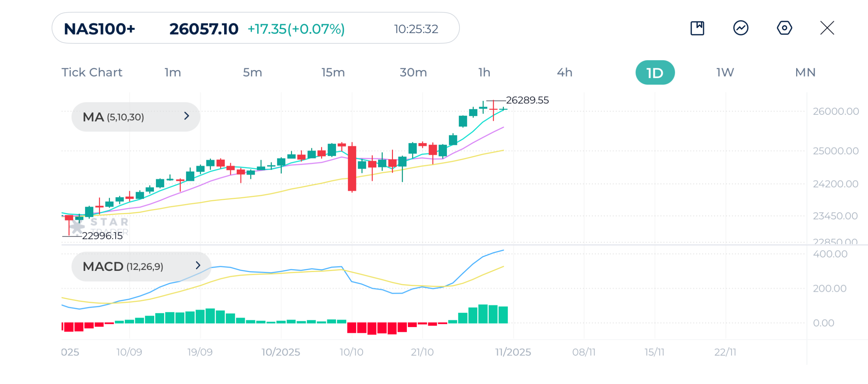Switch chart to 4h timeframe
868x384 pixels.
click(x=564, y=72)
